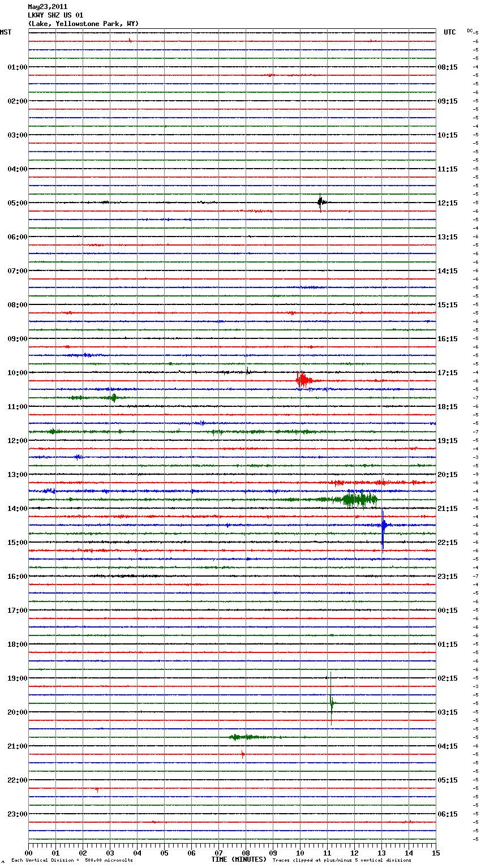Select the station code LKWY SHZ US 01
Image resolution: width=481 pixels, height=868 pixels.
click(x=55, y=15)
